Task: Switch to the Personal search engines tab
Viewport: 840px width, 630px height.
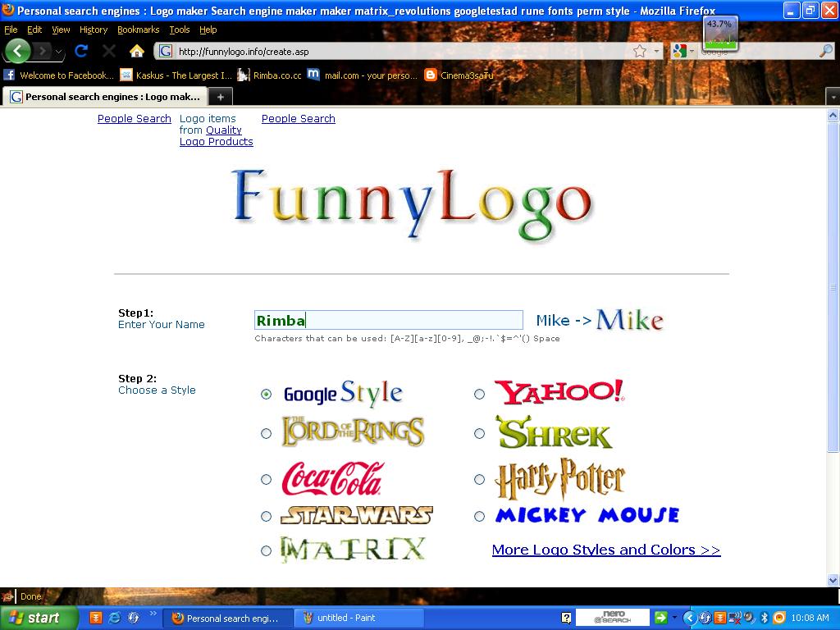Action: click(x=106, y=97)
